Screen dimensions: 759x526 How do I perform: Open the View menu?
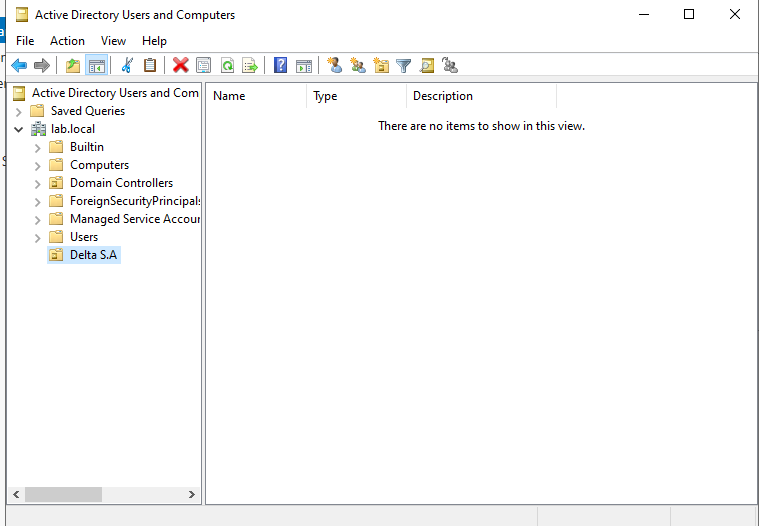click(x=113, y=41)
